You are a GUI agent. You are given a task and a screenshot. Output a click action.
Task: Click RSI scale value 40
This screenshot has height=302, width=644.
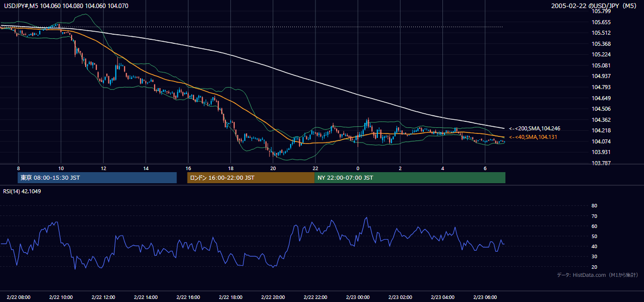point(594,246)
